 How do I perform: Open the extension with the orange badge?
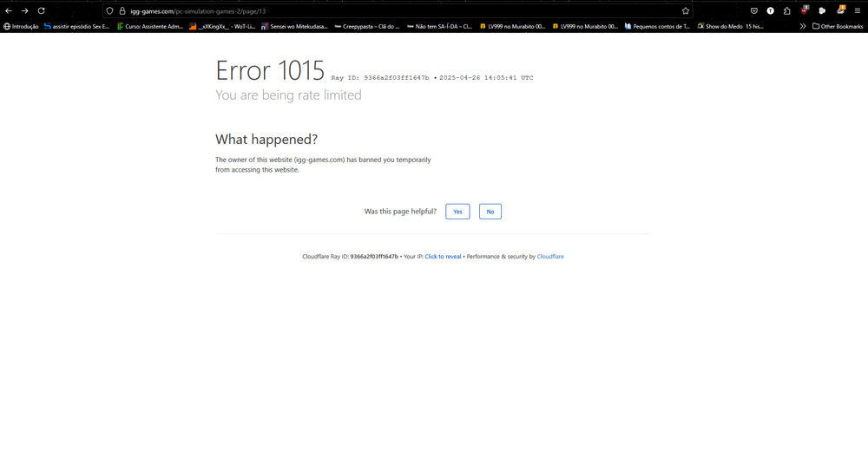coord(841,10)
